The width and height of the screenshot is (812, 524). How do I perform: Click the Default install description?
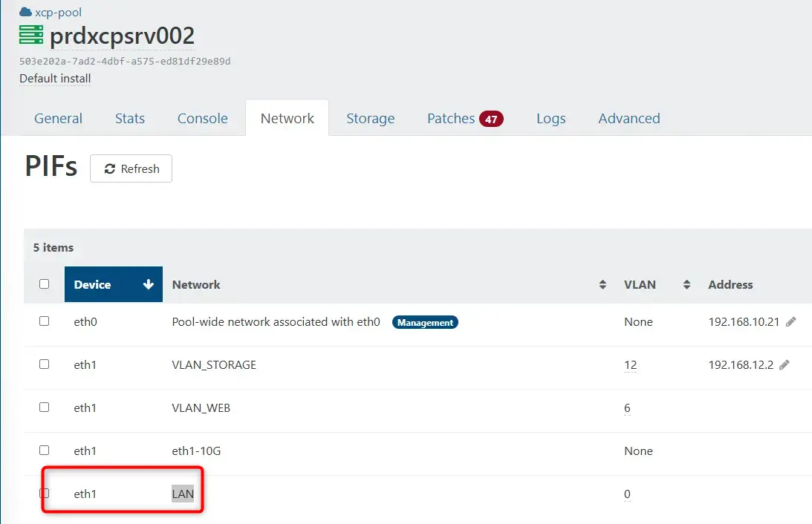pyautogui.click(x=55, y=79)
